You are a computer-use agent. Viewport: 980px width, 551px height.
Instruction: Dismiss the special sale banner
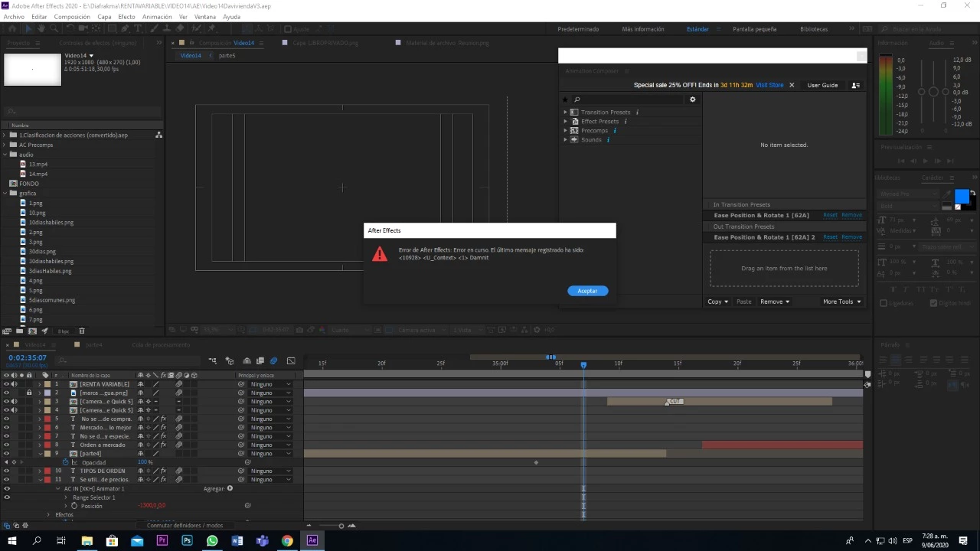coord(792,85)
